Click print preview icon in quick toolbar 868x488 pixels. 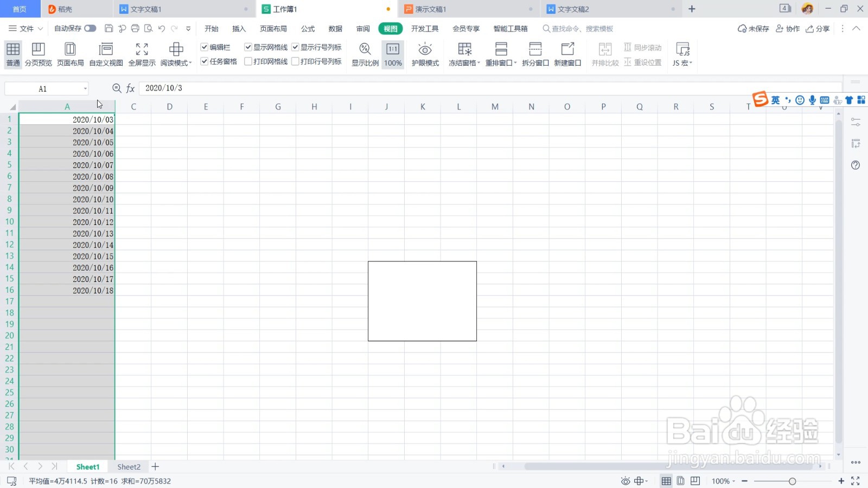148,28
